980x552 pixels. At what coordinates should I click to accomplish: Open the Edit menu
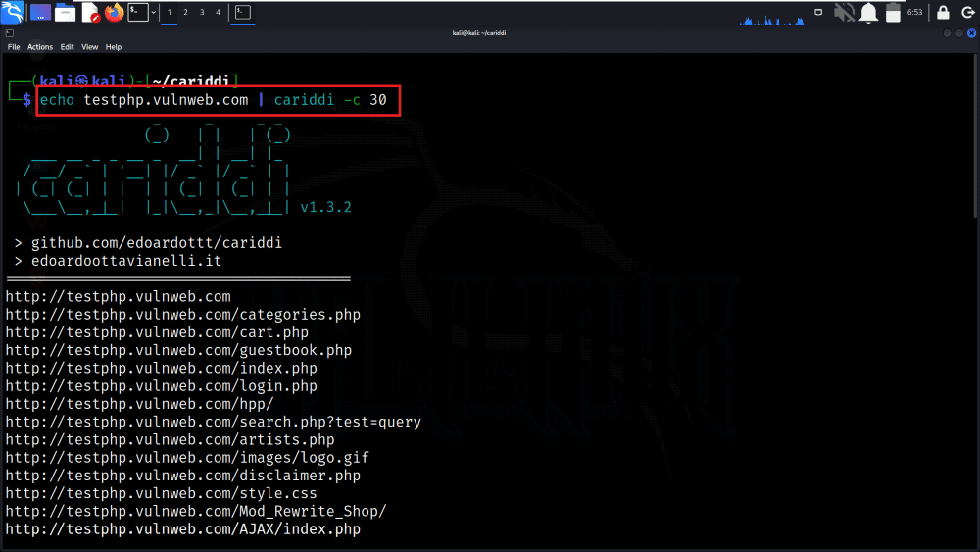click(x=67, y=47)
